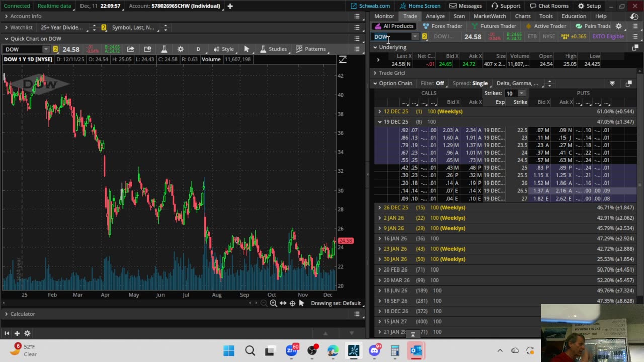
Task: Select the Forex Trader sub-tab
Action: pos(442,26)
